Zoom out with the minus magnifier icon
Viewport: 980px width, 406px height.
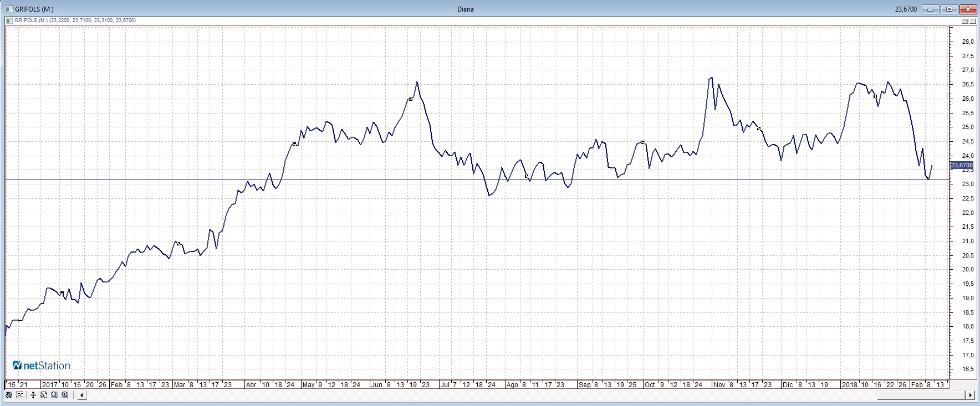coord(54,395)
